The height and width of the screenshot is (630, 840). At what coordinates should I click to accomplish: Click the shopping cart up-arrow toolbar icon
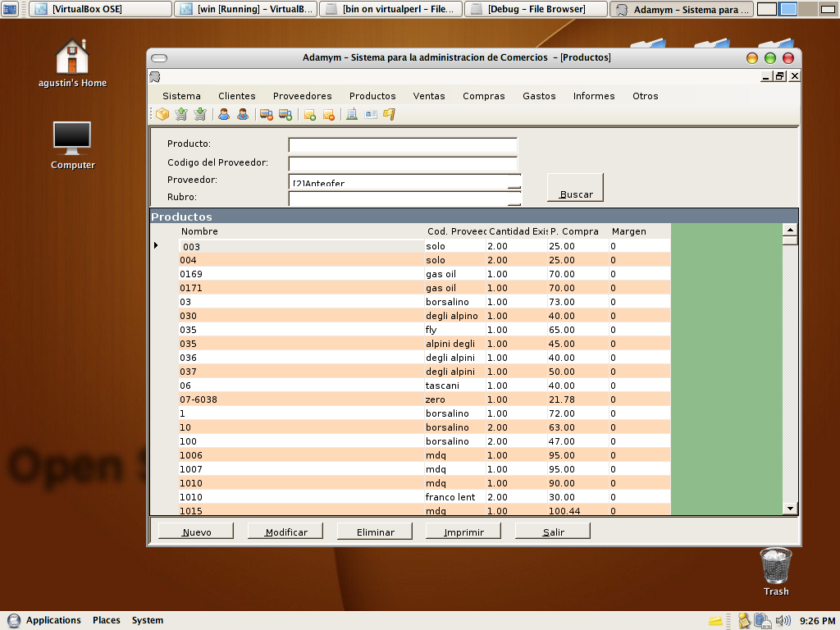181,114
